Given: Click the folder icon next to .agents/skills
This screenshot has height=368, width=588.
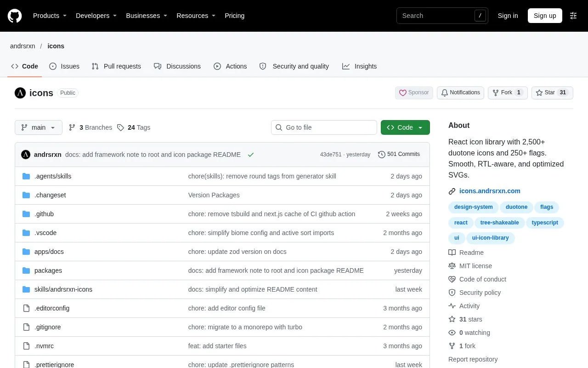Looking at the screenshot, I should click(x=26, y=176).
